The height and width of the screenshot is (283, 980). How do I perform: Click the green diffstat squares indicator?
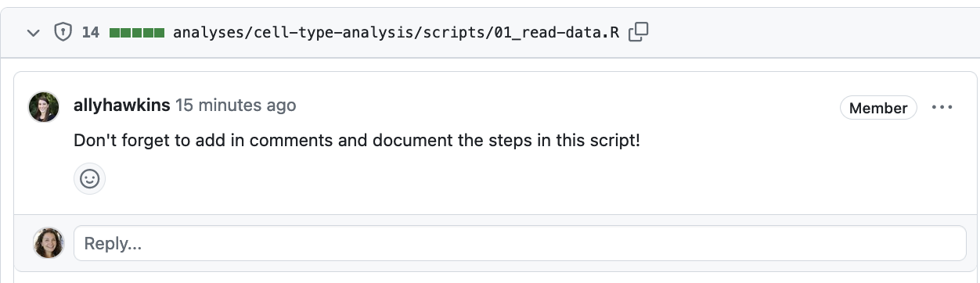(137, 33)
